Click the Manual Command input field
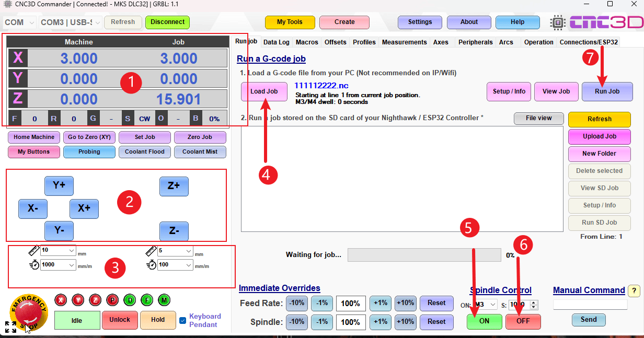 (590, 305)
